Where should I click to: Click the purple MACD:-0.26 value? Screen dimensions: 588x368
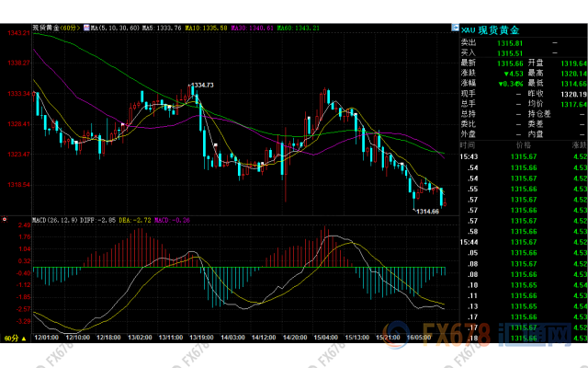172,220
